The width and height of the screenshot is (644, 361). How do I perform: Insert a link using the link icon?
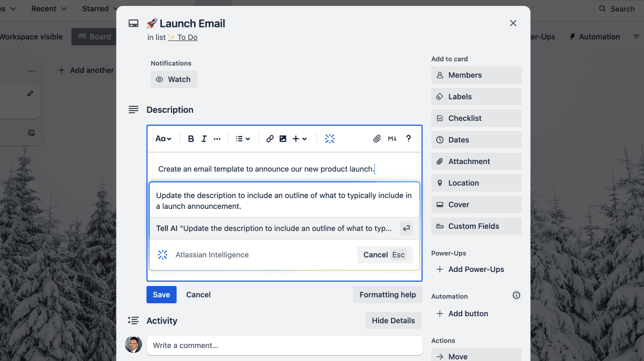270,139
